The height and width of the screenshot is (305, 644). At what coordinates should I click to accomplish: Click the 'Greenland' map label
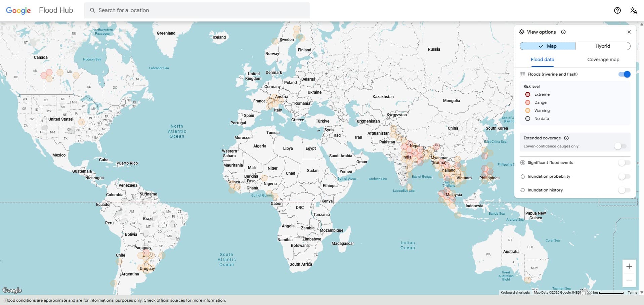pos(166,33)
